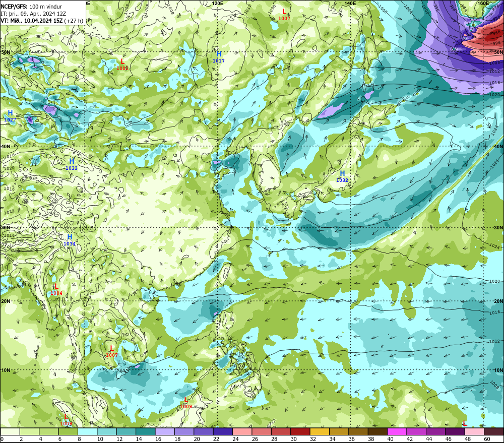Screen dimensions: 504x443
Task: Click the 24–26 light pink legend swatch
Action: 242,431
